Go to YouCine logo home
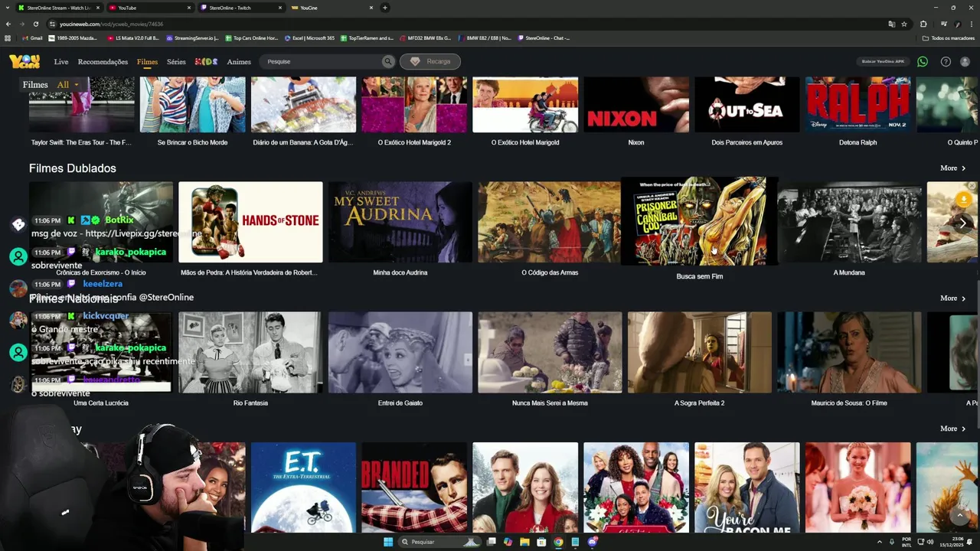The width and height of the screenshot is (980, 551). tap(24, 61)
